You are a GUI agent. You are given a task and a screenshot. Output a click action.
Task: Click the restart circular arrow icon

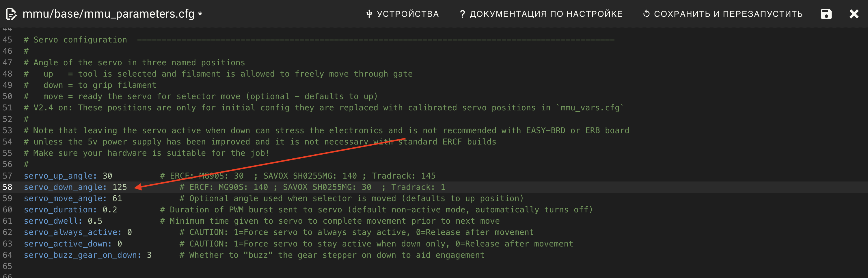(646, 14)
